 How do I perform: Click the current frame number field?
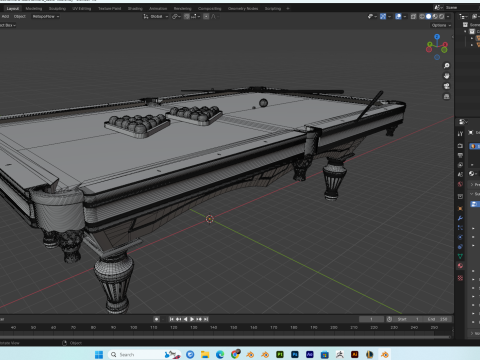tap(371, 319)
